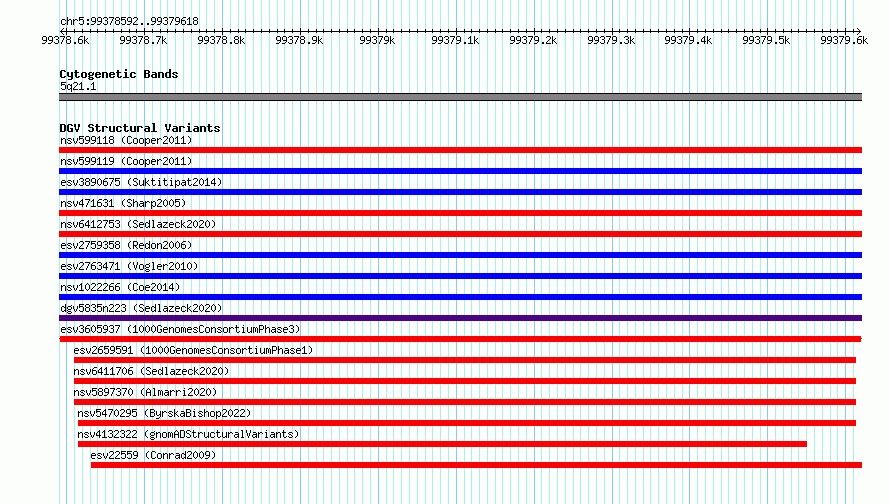Open esv3605937 (1000GenomesConsortiumPhase3) label
The height and width of the screenshot is (504, 890).
(x=180, y=329)
